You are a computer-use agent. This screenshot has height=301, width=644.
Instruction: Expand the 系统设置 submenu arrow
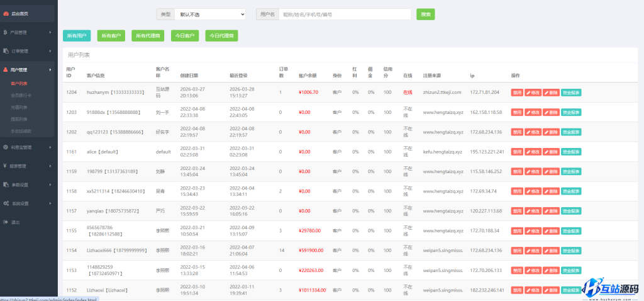pos(50,203)
